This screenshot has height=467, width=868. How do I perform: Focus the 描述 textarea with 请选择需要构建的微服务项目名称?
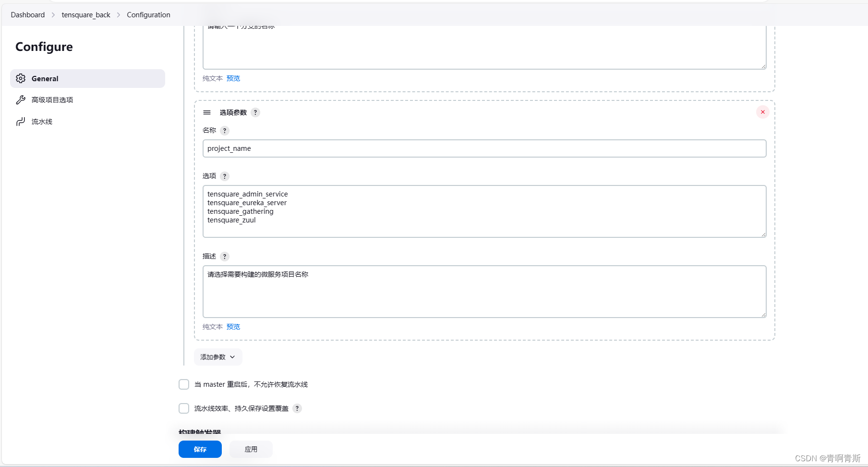(484, 292)
